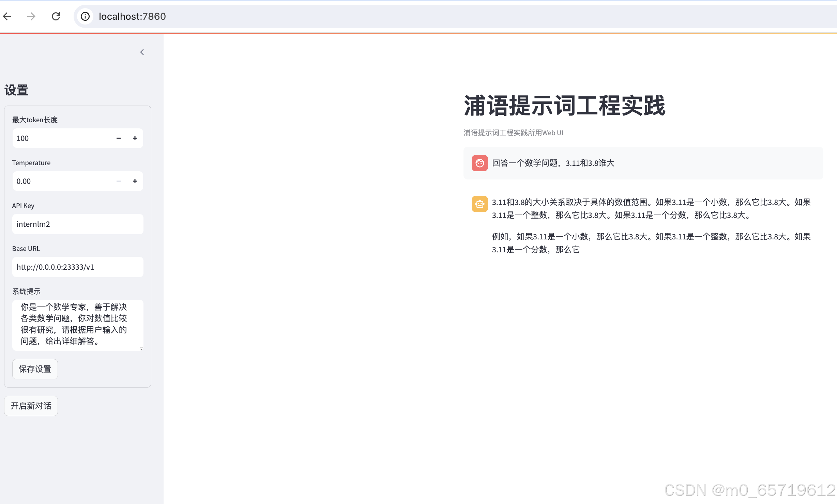Click the Temperature value field
The height and width of the screenshot is (504, 837).
61,181
